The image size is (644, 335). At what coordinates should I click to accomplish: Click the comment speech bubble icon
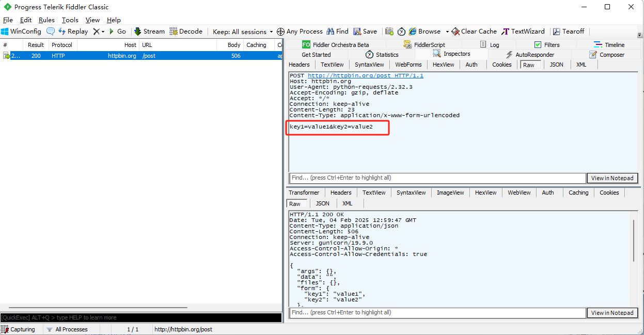click(x=51, y=31)
